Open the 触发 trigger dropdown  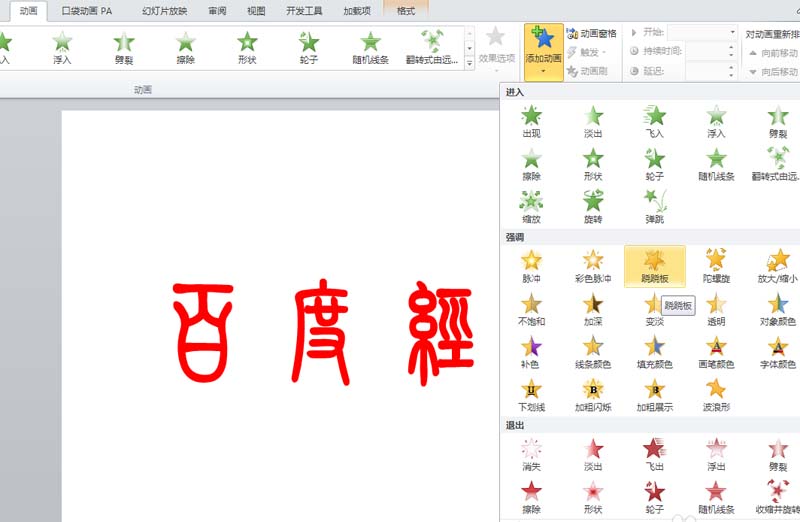(586, 52)
